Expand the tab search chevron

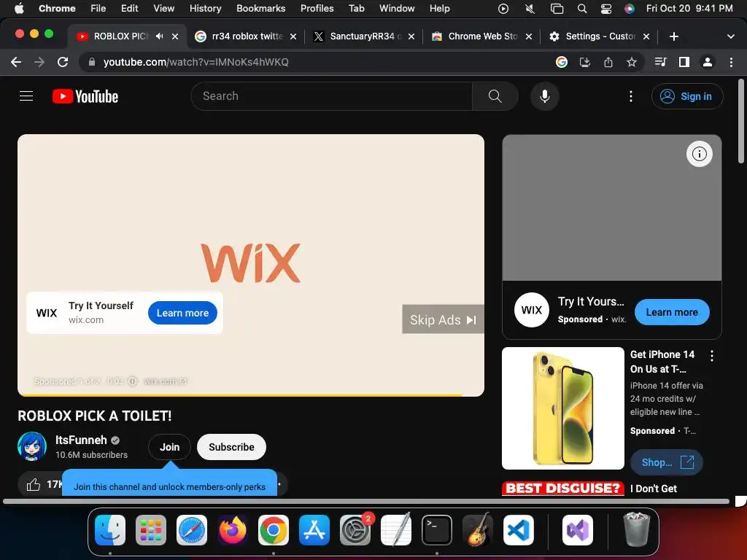(x=731, y=36)
